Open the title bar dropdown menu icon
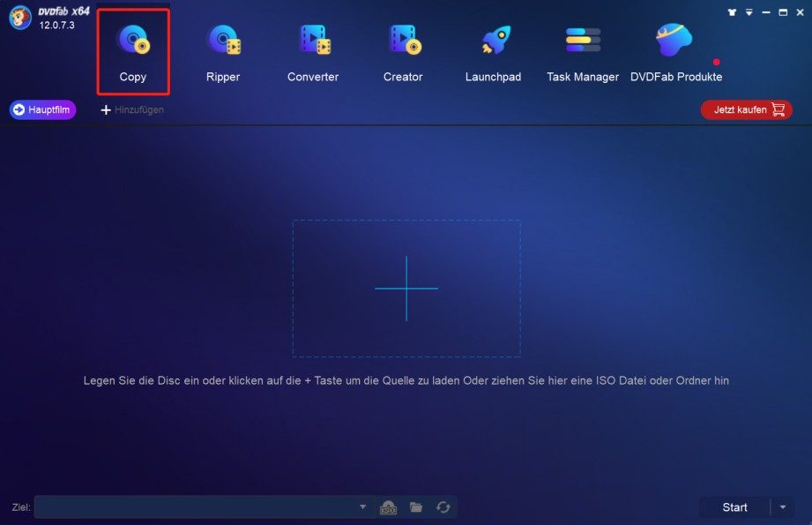Screen dimensions: 812x525 point(749,12)
